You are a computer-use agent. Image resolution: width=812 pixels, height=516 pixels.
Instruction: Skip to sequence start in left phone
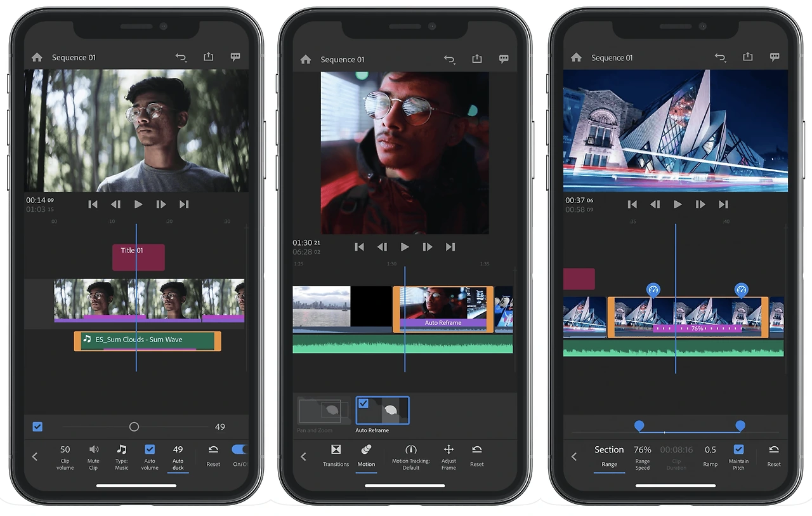point(93,204)
